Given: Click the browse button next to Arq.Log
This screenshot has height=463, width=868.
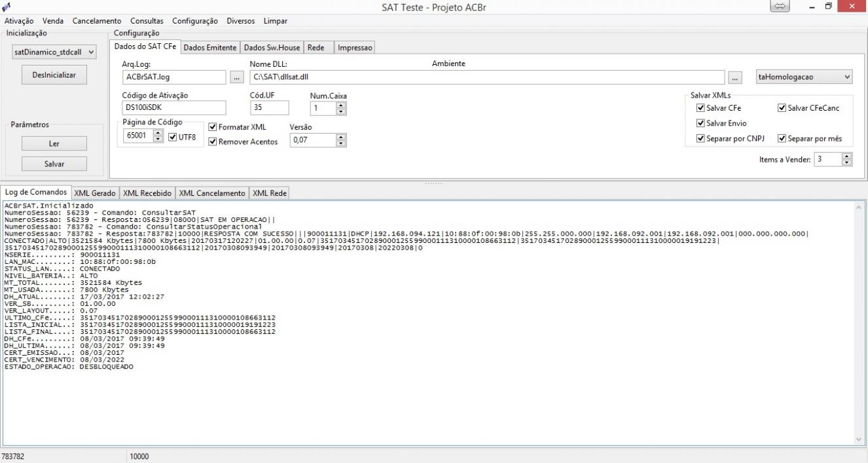Looking at the screenshot, I should 237,77.
